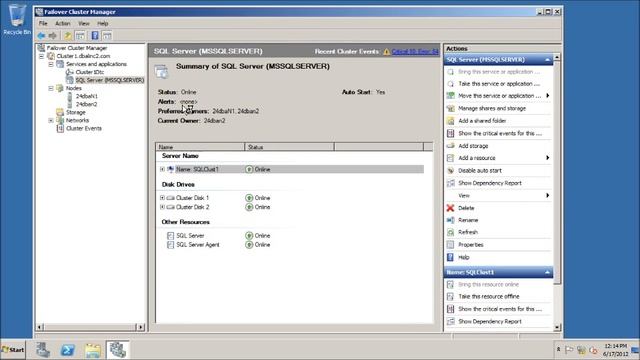Click the Start button
Viewport: 640px width, 360px height.
[x=13, y=350]
